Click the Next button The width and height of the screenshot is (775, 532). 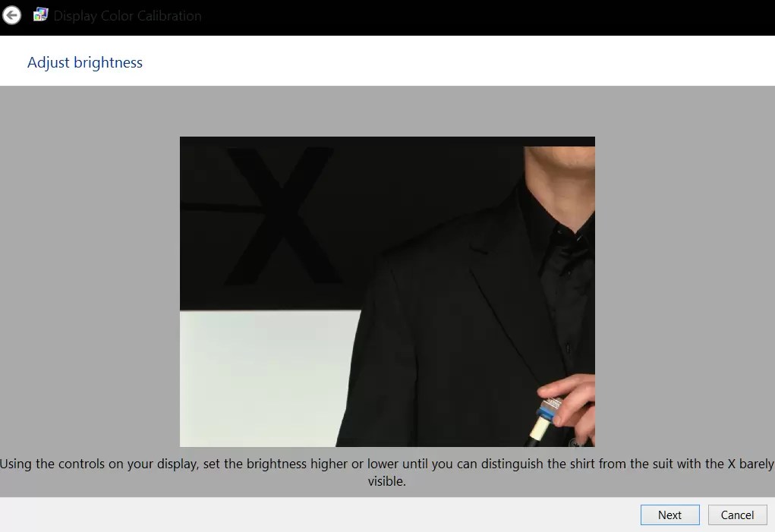click(669, 515)
